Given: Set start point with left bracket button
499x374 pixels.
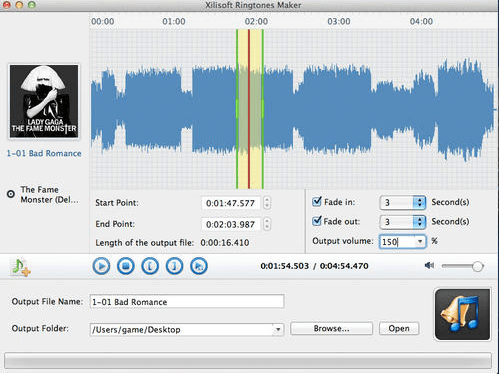Looking at the screenshot, I should coord(150,266).
